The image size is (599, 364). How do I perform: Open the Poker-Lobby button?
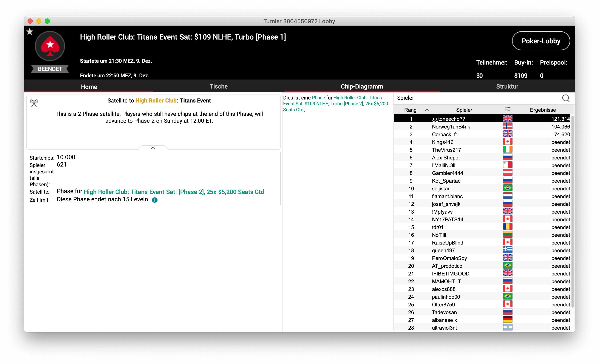tap(541, 41)
